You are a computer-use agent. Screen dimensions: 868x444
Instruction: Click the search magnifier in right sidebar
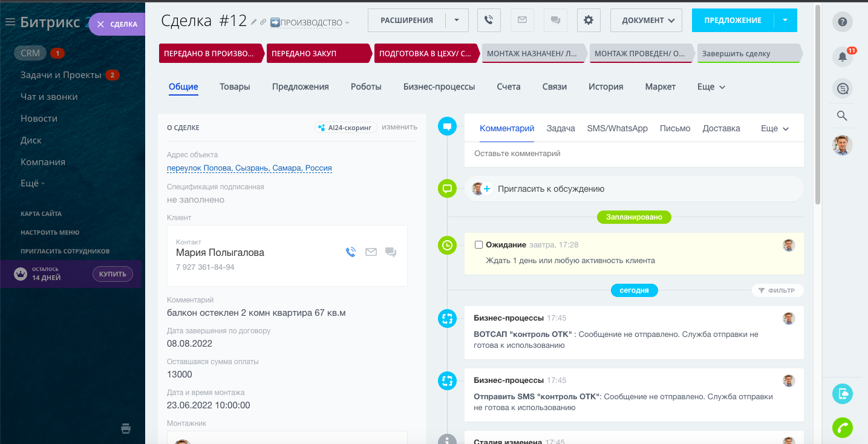[x=842, y=116]
